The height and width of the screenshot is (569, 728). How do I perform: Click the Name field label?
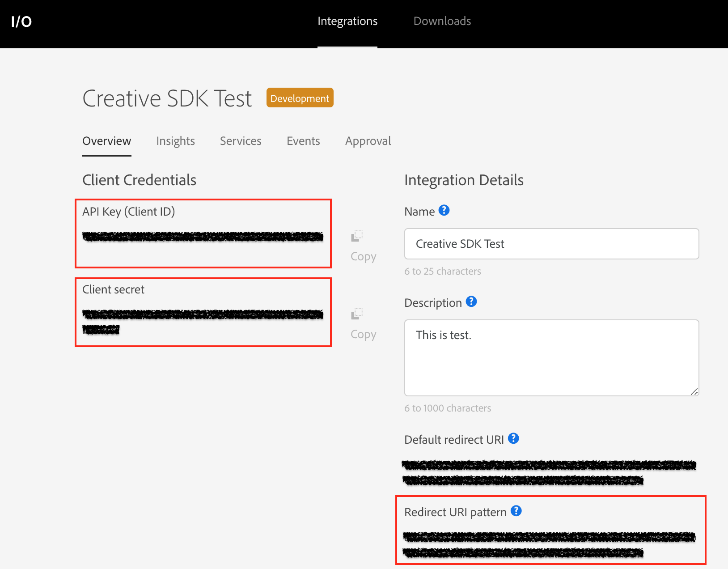[419, 212]
